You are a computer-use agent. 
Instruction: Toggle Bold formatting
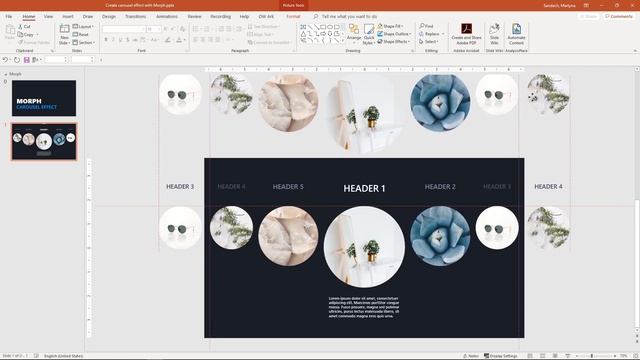pyautogui.click(x=106, y=40)
